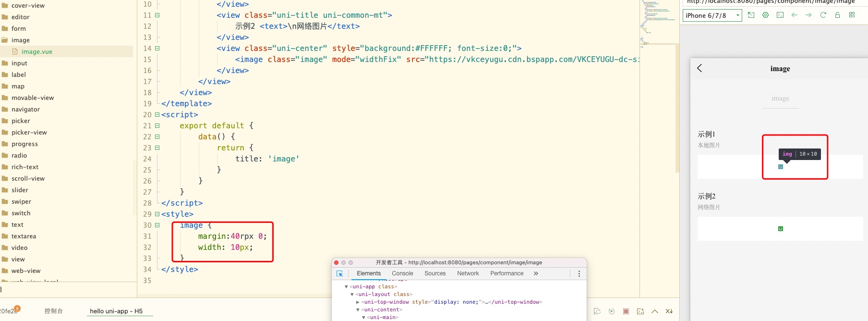This screenshot has width=868, height=321.
Task: Switch to the Console tab in devtools
Action: pyautogui.click(x=402, y=273)
